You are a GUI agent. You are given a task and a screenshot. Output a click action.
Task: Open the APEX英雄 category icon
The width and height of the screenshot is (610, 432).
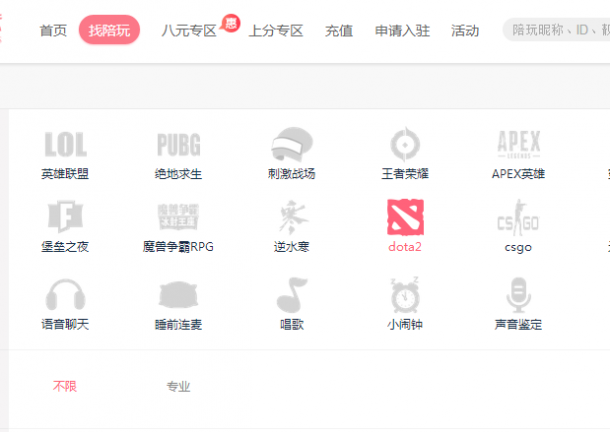tap(519, 144)
